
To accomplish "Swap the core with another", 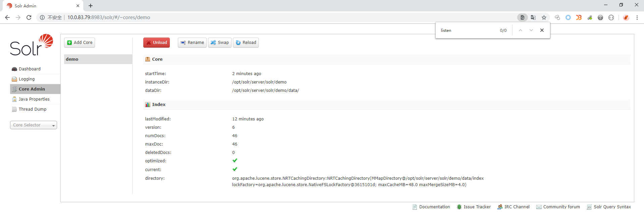I will [220, 43].
